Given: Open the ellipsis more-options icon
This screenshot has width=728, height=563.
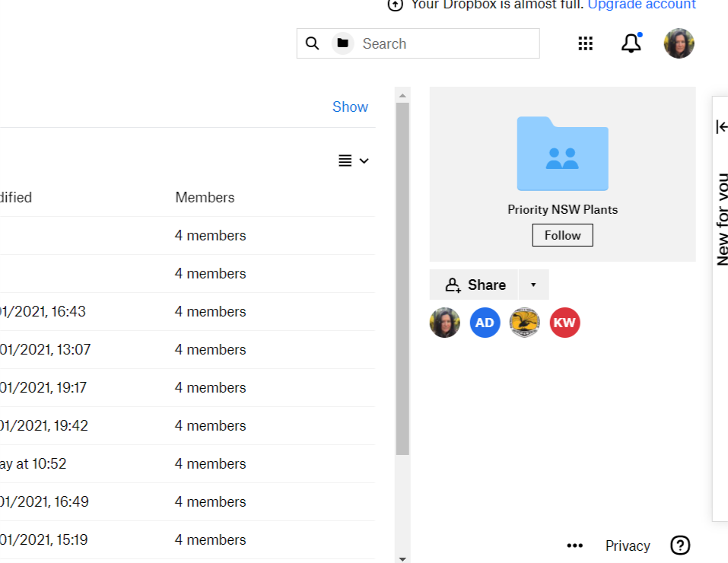Looking at the screenshot, I should pos(574,546).
